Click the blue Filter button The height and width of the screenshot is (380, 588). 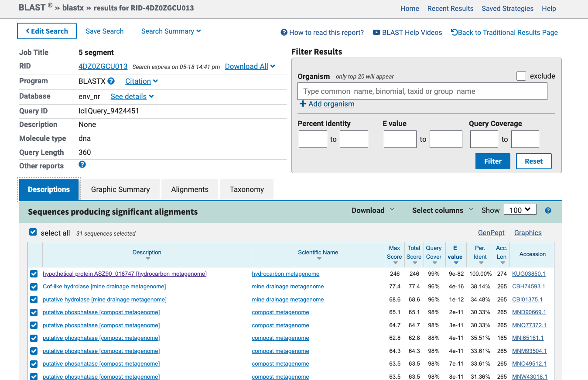493,161
